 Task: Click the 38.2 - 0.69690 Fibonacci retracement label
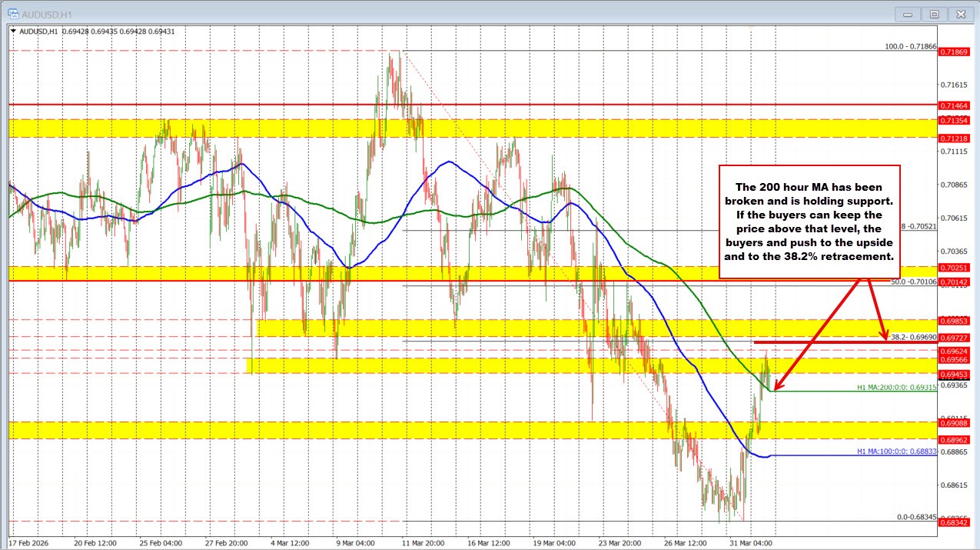tap(915, 336)
